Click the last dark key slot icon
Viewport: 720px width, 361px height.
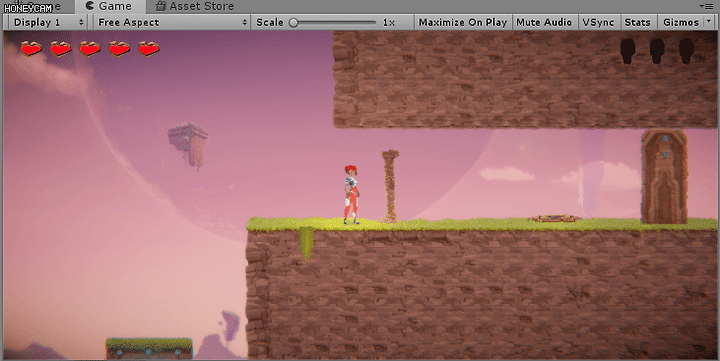[686, 51]
